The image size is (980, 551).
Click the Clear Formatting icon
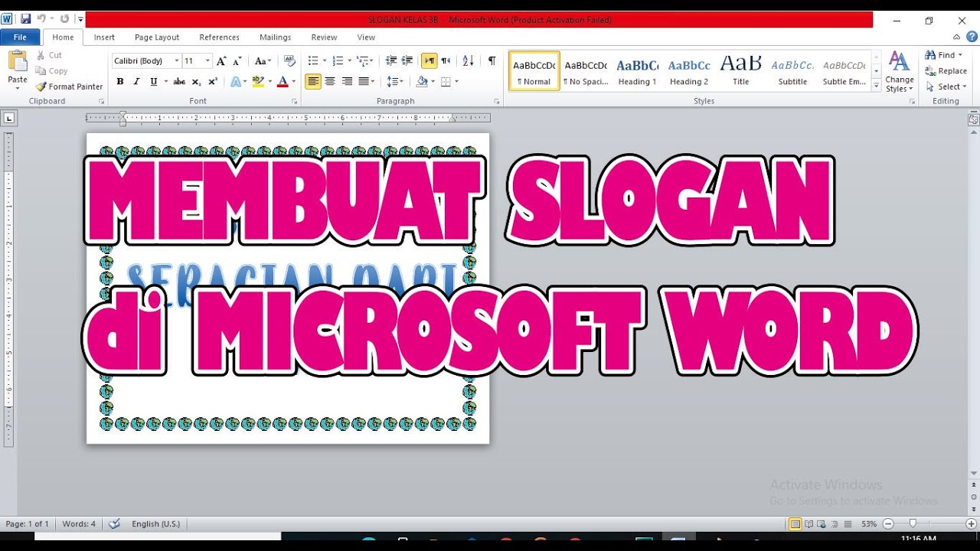coord(289,61)
